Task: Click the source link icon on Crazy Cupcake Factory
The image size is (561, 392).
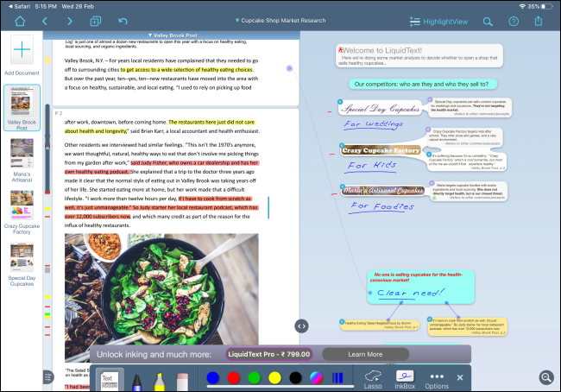Action: pyautogui.click(x=342, y=146)
